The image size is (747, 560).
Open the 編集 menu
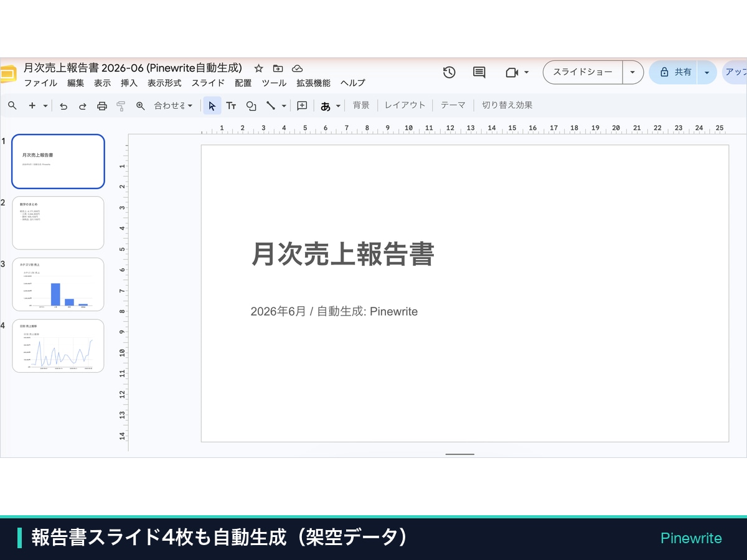pos(75,83)
